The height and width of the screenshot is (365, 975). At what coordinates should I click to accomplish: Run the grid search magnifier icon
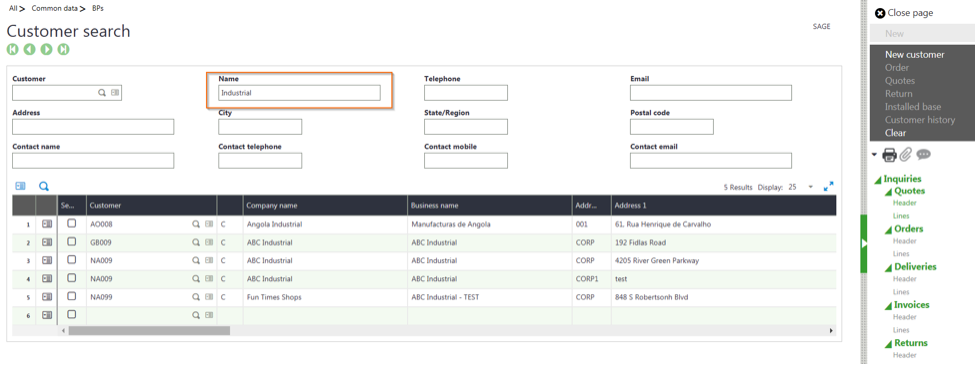click(x=44, y=186)
